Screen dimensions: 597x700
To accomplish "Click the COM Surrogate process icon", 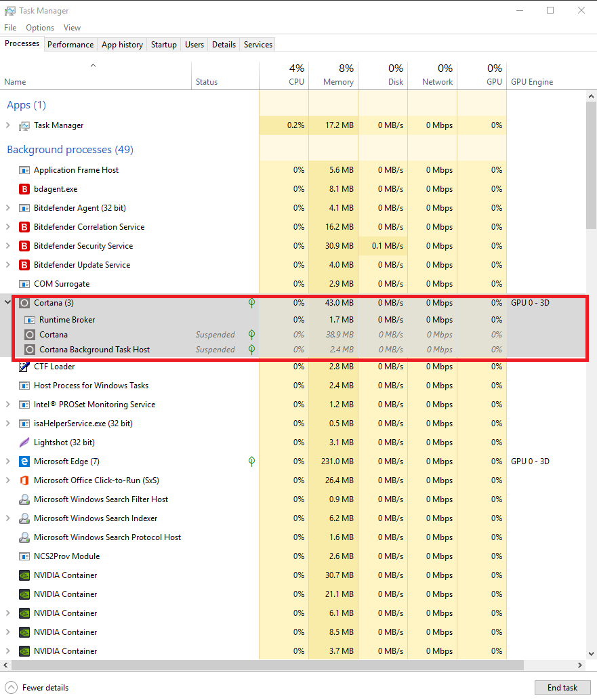I will pos(24,284).
